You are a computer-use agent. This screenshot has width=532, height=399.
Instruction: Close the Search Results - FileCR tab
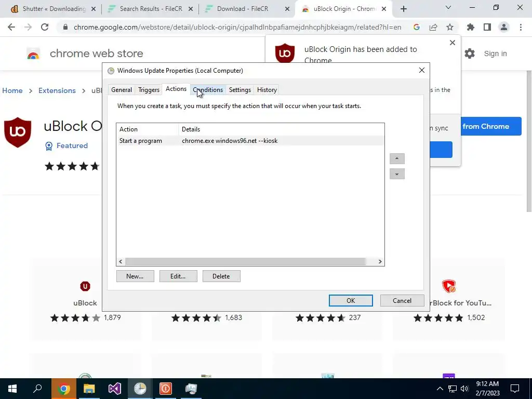[191, 9]
